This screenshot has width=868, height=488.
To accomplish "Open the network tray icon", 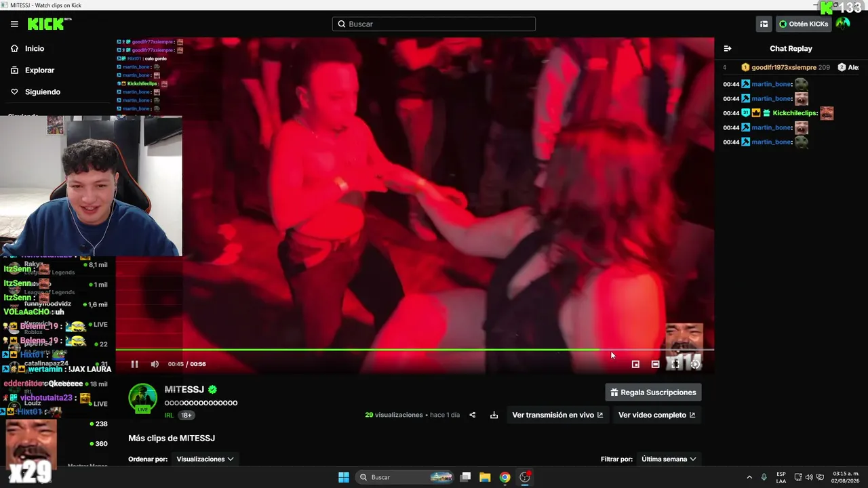I will click(x=798, y=477).
